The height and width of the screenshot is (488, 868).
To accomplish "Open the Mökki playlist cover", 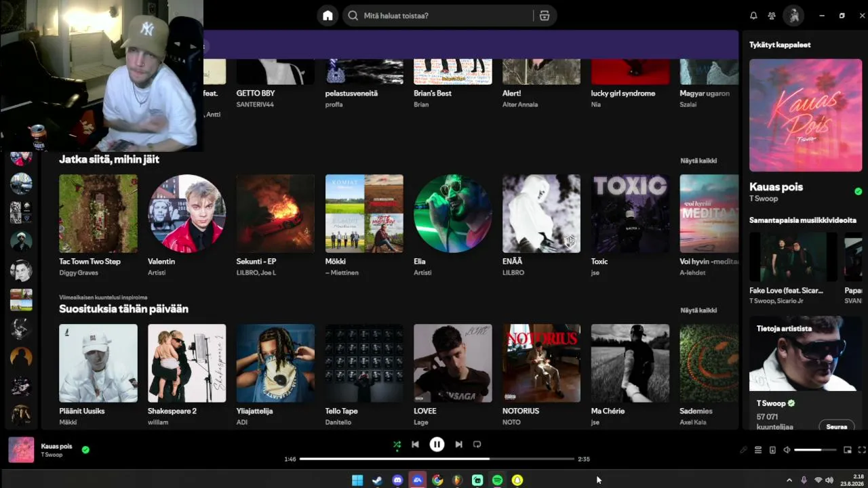I will point(364,213).
